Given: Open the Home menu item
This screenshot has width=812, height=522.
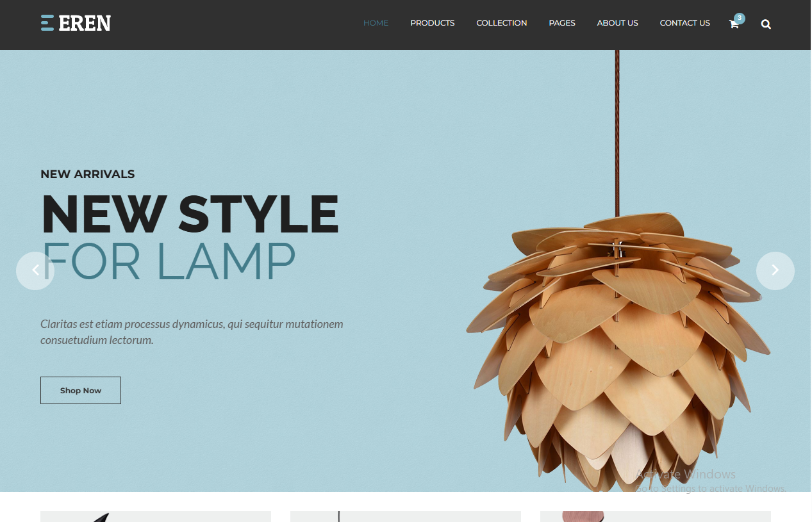Looking at the screenshot, I should (x=376, y=23).
